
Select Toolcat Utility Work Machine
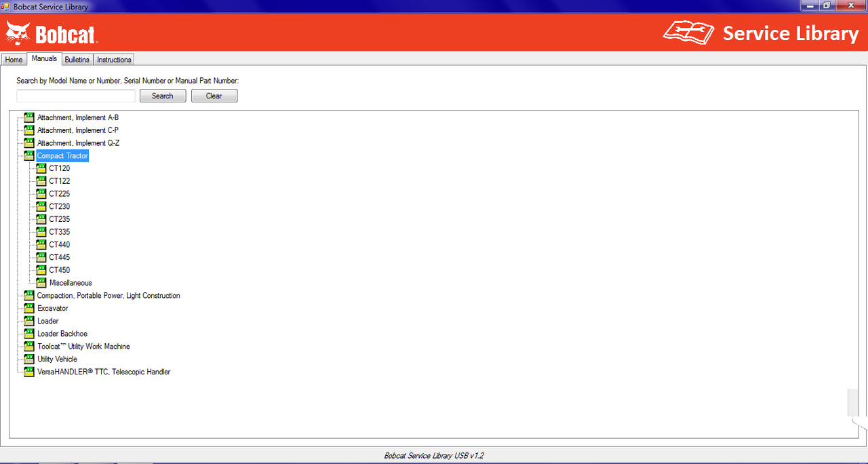pos(83,347)
